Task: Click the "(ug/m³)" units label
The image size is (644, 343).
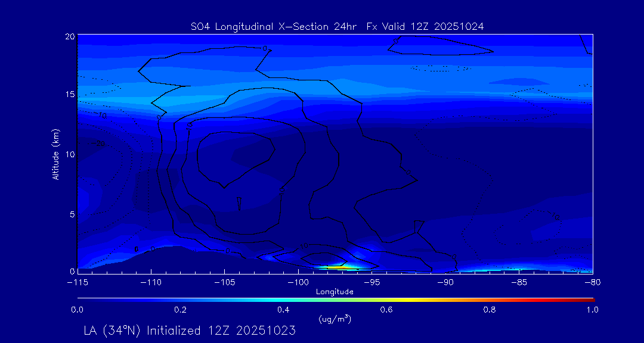Action: [x=335, y=319]
